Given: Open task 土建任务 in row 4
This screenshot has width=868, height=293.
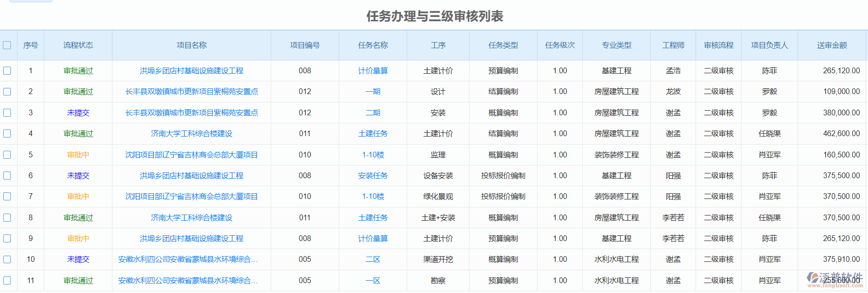Looking at the screenshot, I should click(373, 134).
